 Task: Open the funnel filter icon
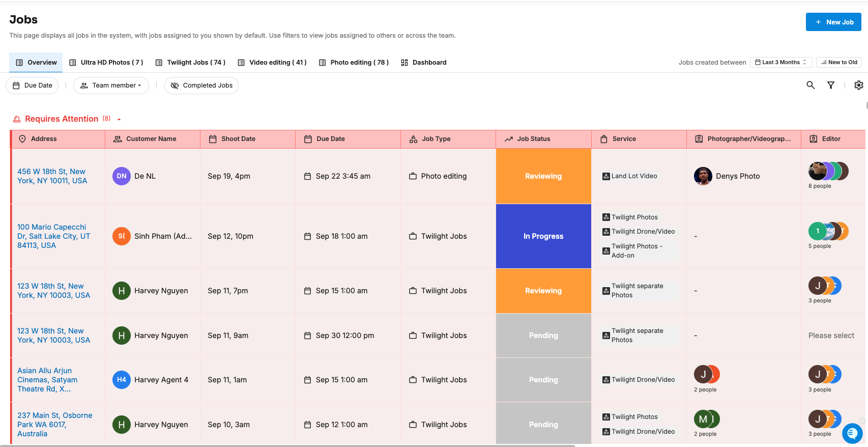pos(831,85)
